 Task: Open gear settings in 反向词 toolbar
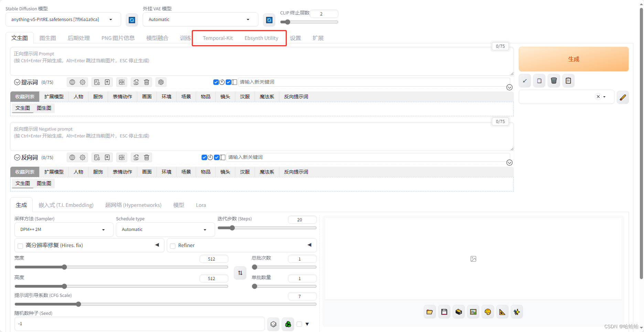tap(83, 157)
